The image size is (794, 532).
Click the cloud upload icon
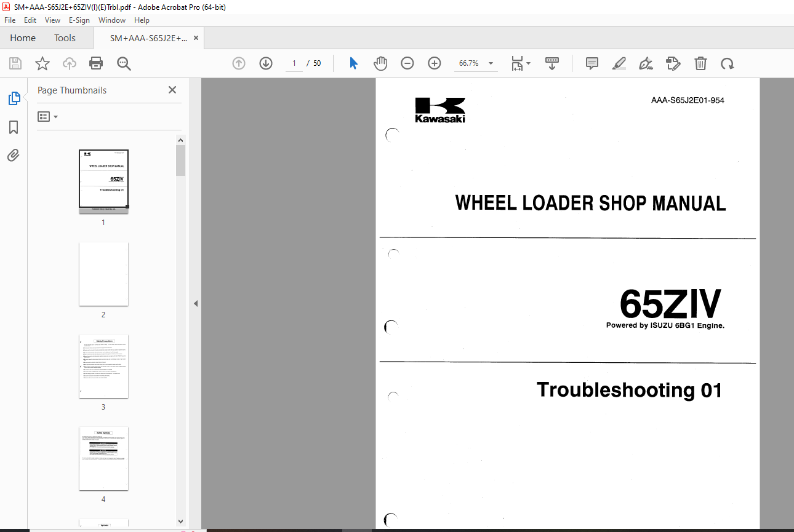70,63
